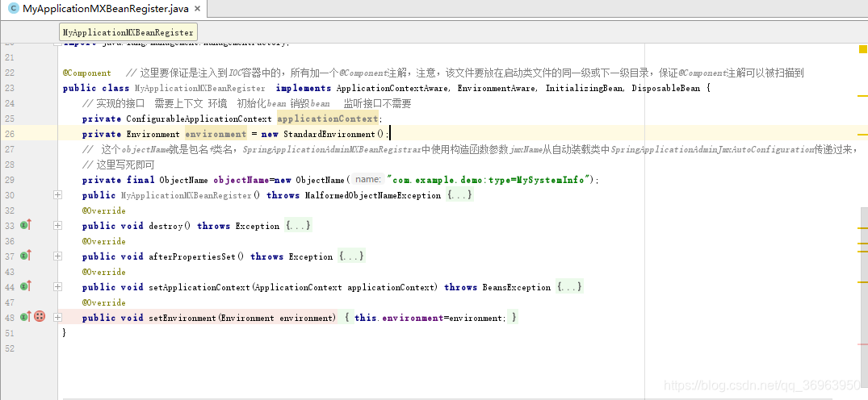Click the warning stripe marker beside line 26
The height and width of the screenshot is (400, 868).
pyautogui.click(x=862, y=135)
